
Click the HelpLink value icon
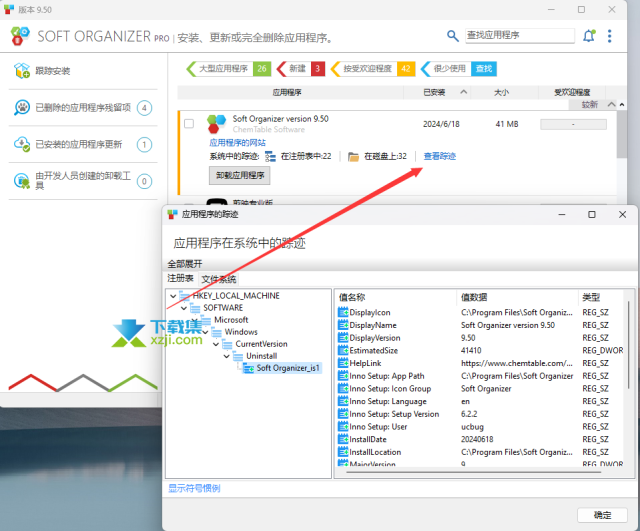click(x=343, y=363)
